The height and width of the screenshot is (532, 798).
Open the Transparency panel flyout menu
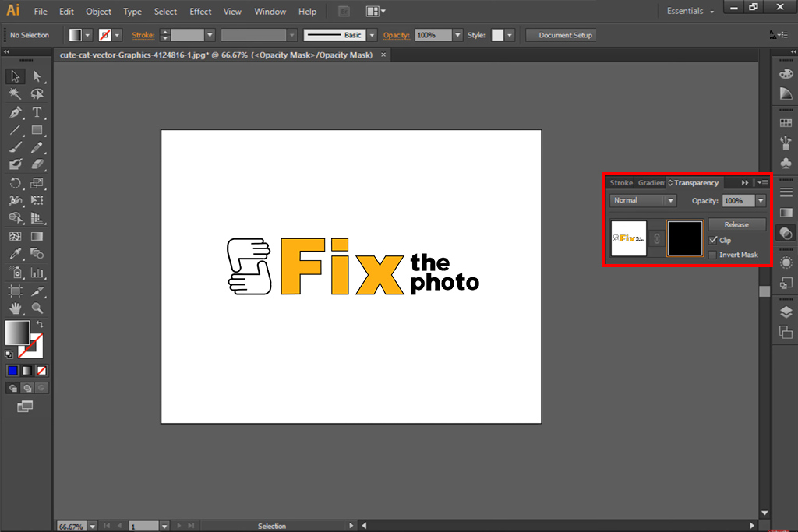[762, 182]
